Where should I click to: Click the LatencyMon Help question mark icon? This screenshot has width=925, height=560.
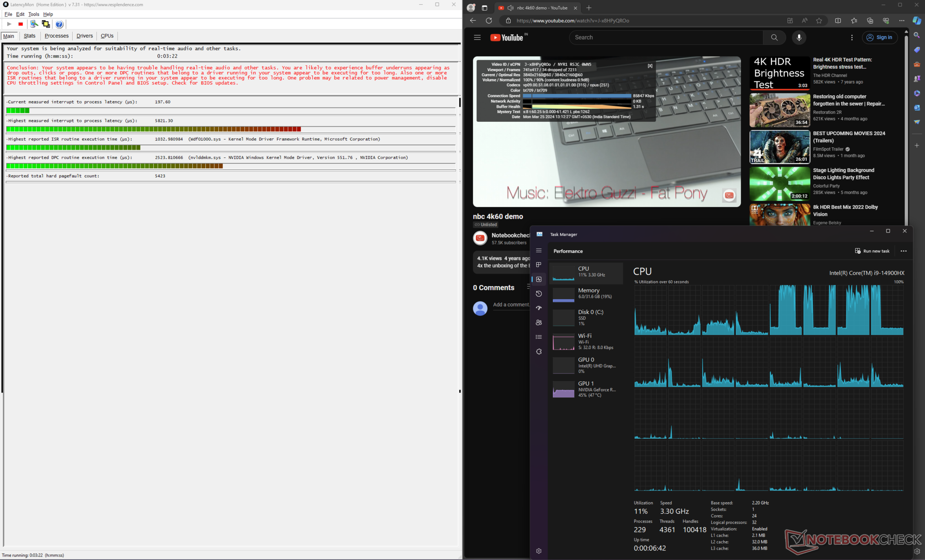point(59,24)
